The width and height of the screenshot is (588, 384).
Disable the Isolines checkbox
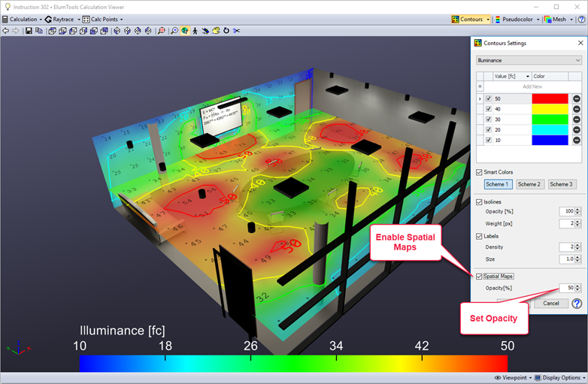pos(480,201)
